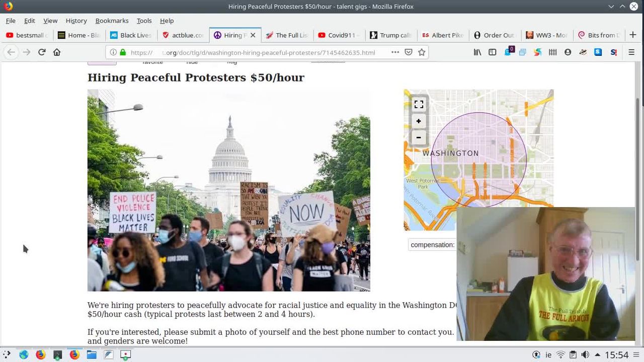
Task: Open the History menu
Action: (x=76, y=21)
